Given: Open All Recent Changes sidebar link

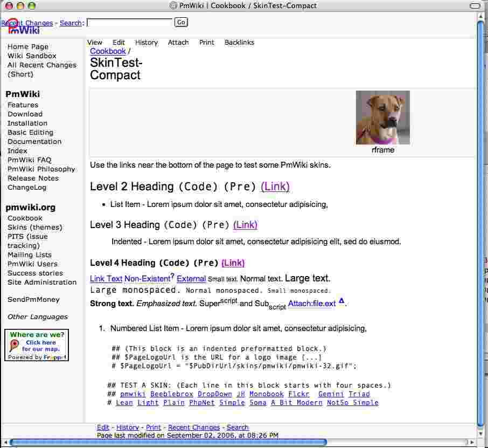Looking at the screenshot, I should 42,65.
